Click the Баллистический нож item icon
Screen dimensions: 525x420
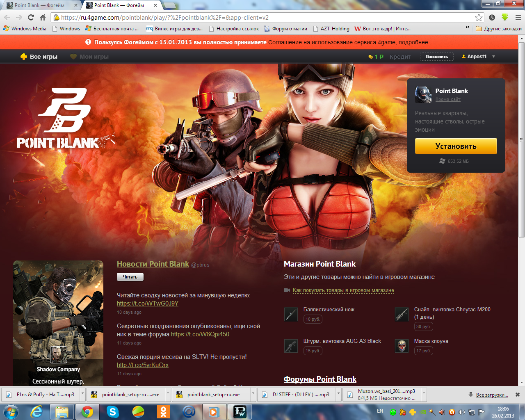tap(291, 314)
